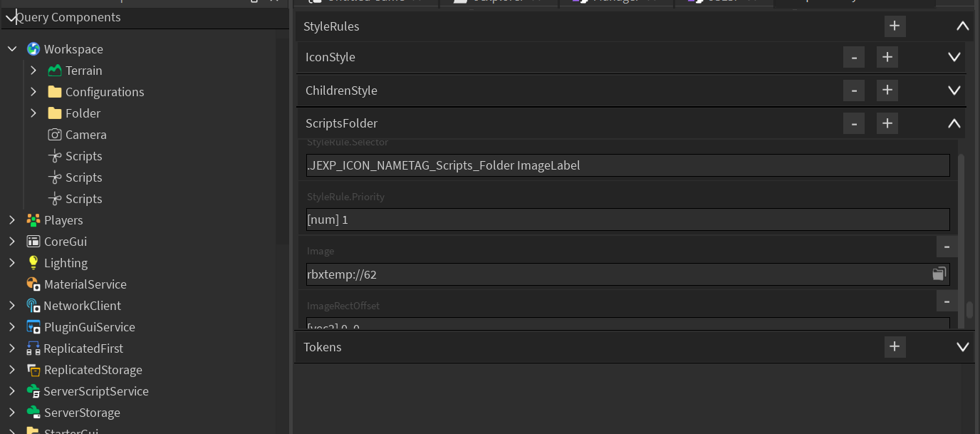Remove the IconStyle rule with minus
Screen dimensions: 980x434
tap(853, 57)
